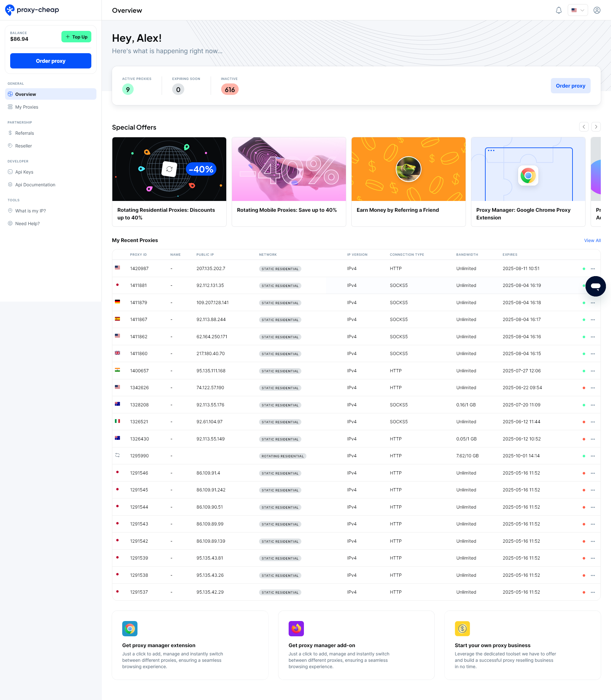
Task: Click the dollar coin proxy business icon
Action: click(462, 628)
